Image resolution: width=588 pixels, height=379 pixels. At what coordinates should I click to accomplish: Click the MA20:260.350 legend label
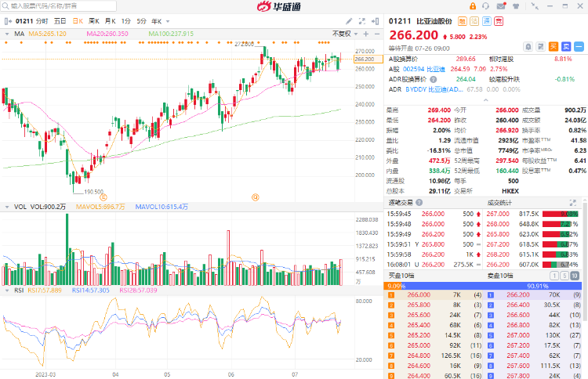pyautogui.click(x=107, y=34)
